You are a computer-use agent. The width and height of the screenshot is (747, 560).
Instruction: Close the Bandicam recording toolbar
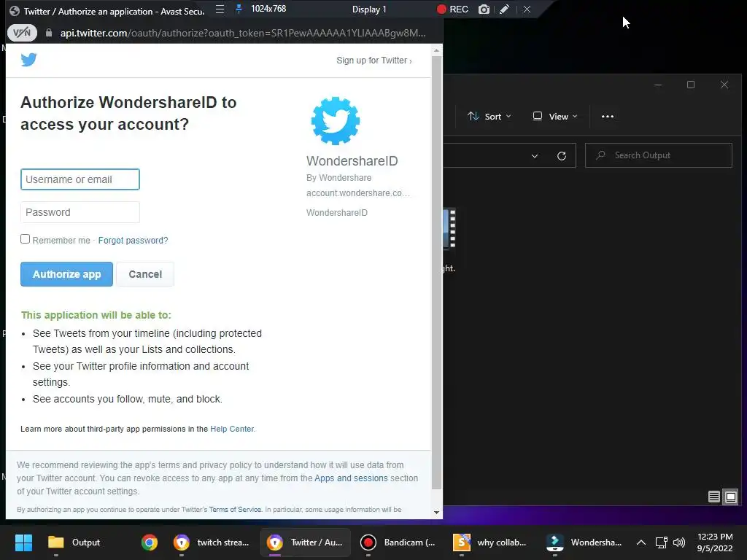pos(527,9)
